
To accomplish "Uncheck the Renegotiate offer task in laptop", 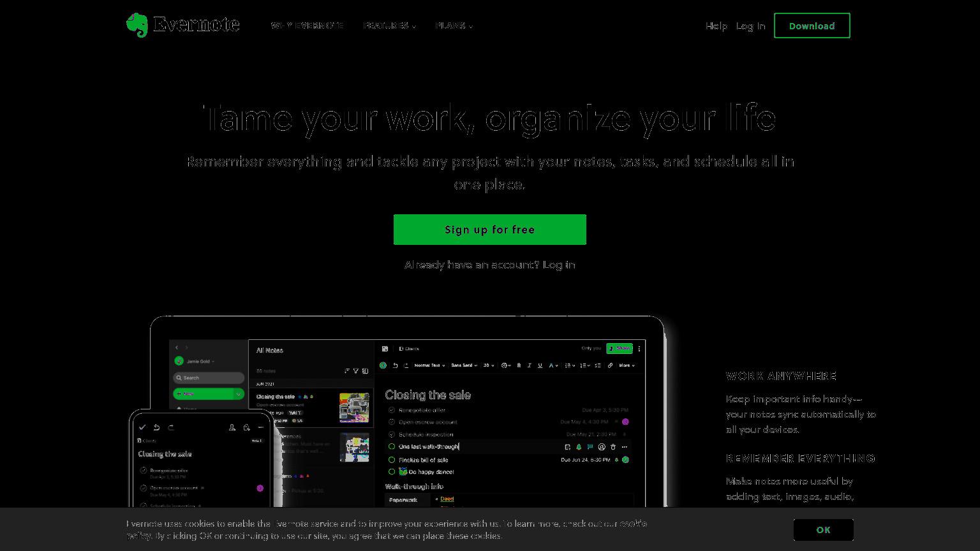I will point(392,410).
